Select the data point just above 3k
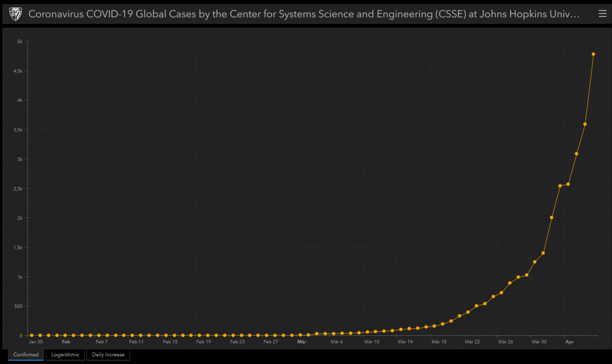Viewport: 612px width, 364px height. point(577,154)
